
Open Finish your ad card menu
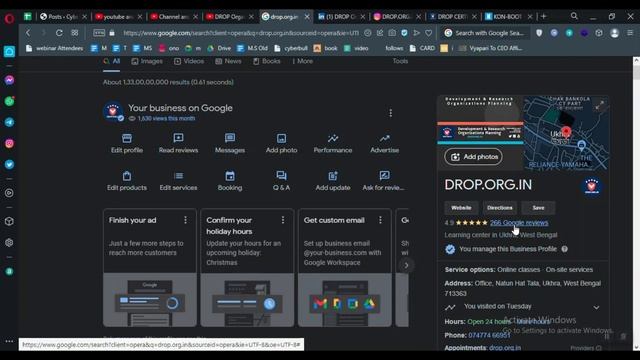(185, 220)
